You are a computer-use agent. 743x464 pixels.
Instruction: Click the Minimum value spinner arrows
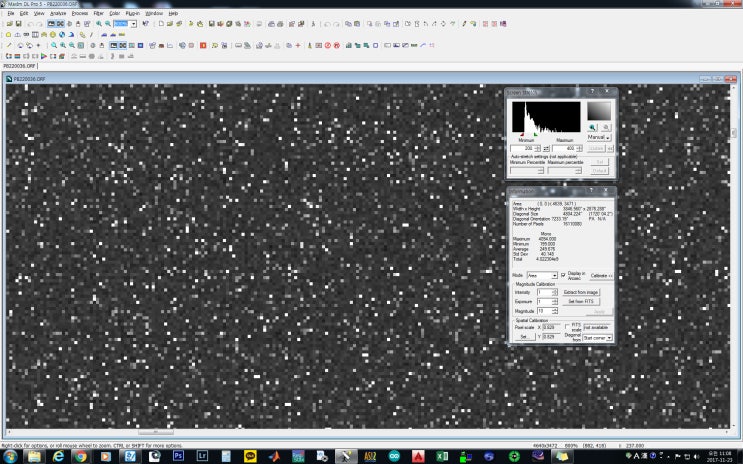coord(537,149)
